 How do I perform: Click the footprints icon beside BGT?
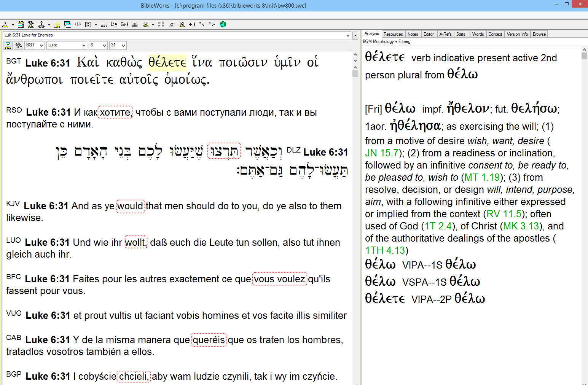coord(18,45)
